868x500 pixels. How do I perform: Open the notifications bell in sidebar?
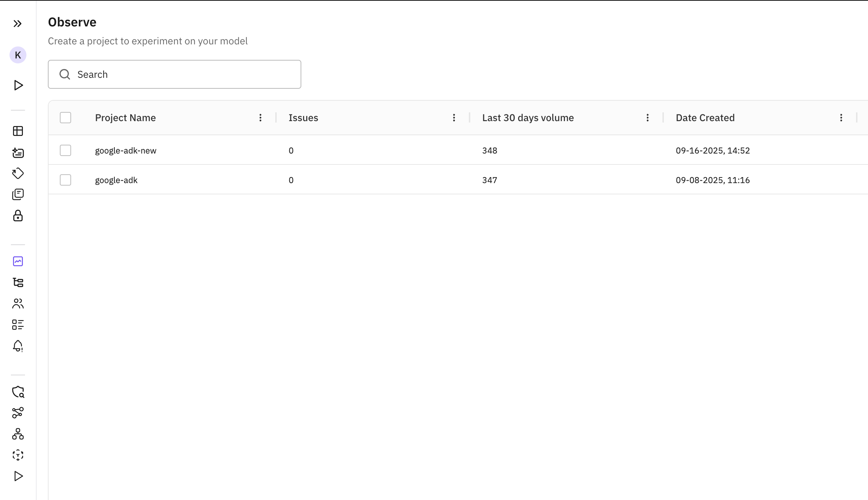pyautogui.click(x=18, y=346)
